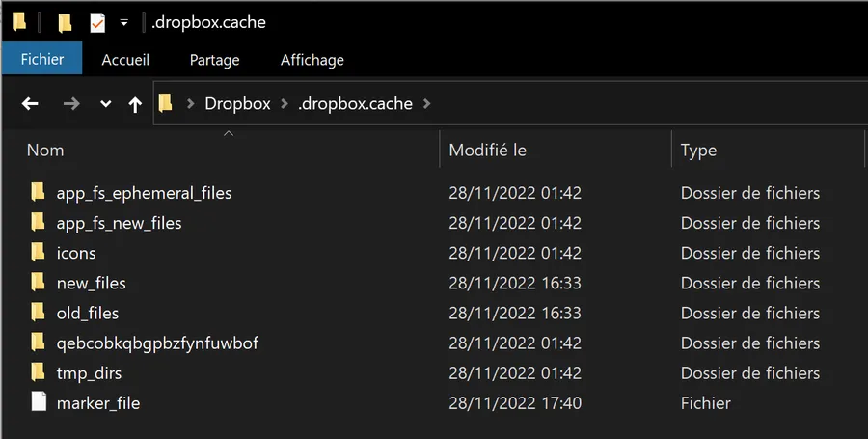Go up one folder level
Screen dimensions: 868x439
tap(135, 104)
